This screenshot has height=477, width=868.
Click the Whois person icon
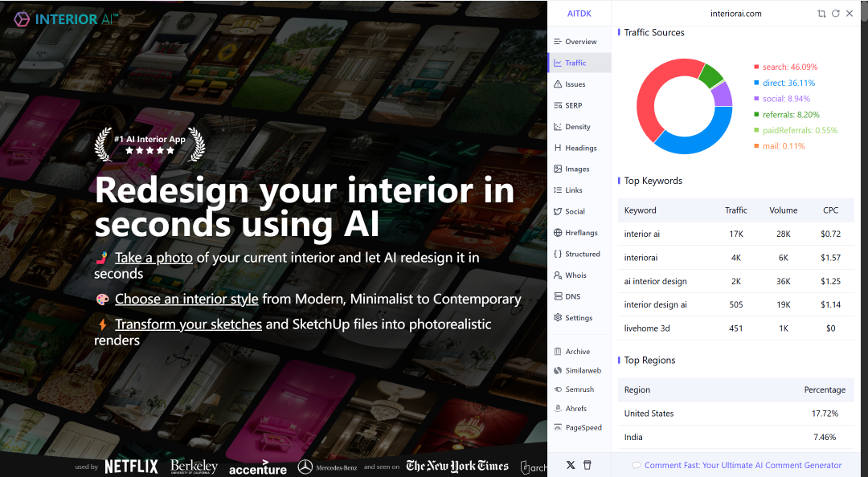point(558,275)
